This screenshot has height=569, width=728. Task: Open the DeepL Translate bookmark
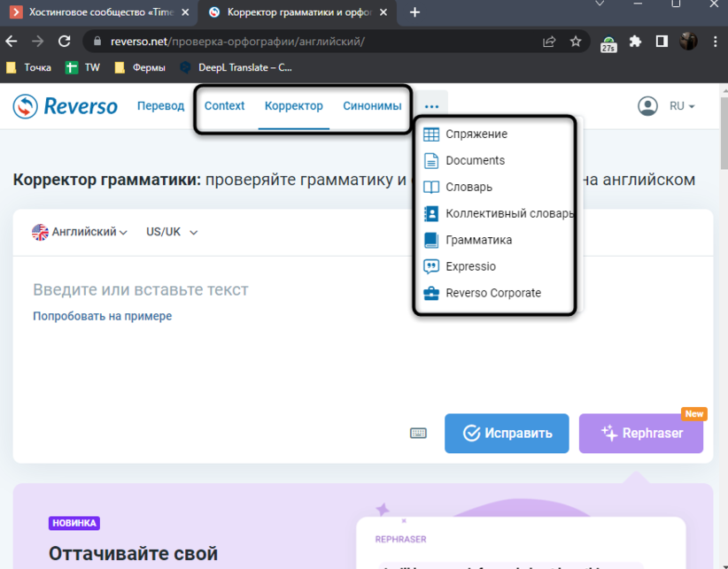pos(236,68)
